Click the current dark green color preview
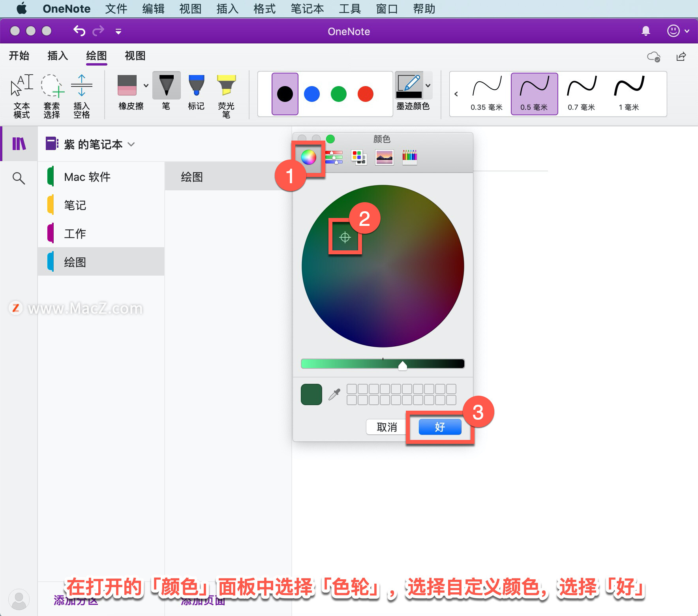Viewport: 698px width, 616px height. click(311, 394)
